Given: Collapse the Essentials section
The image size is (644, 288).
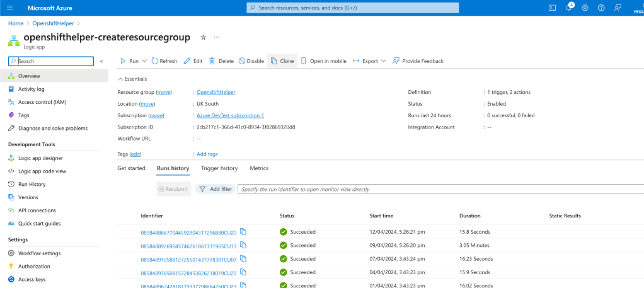Looking at the screenshot, I should 132,79.
